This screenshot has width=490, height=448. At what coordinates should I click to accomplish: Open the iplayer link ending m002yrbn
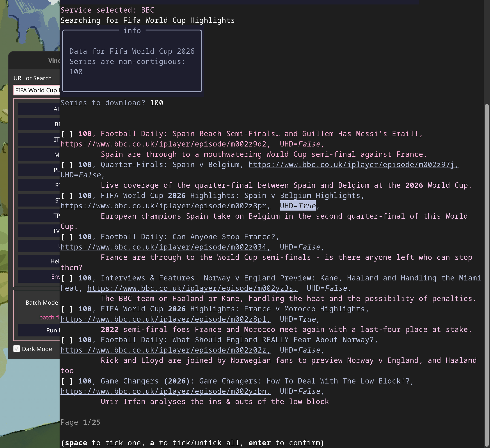click(165, 391)
